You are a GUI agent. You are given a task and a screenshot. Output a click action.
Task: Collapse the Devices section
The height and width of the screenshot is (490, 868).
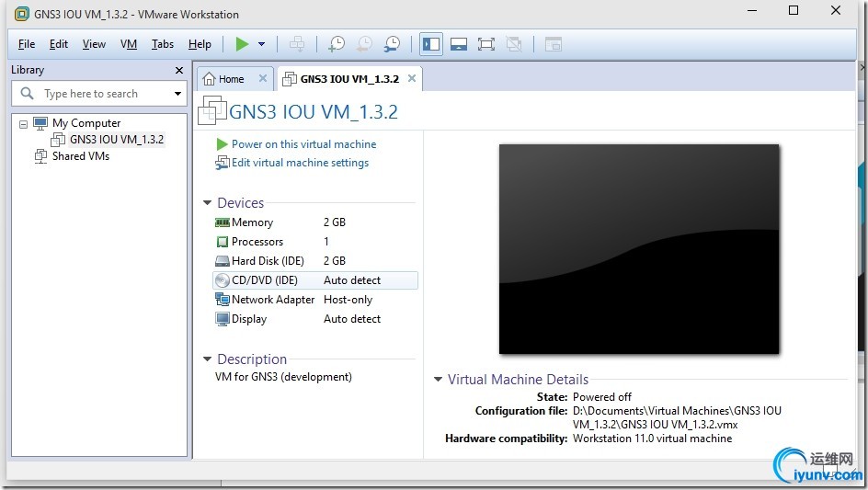click(208, 203)
